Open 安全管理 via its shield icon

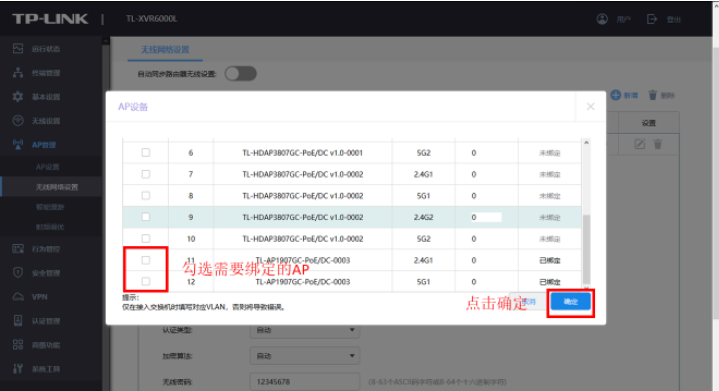[18, 273]
